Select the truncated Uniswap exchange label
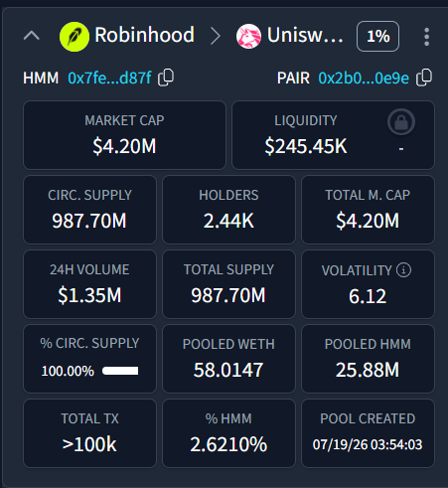 click(305, 35)
